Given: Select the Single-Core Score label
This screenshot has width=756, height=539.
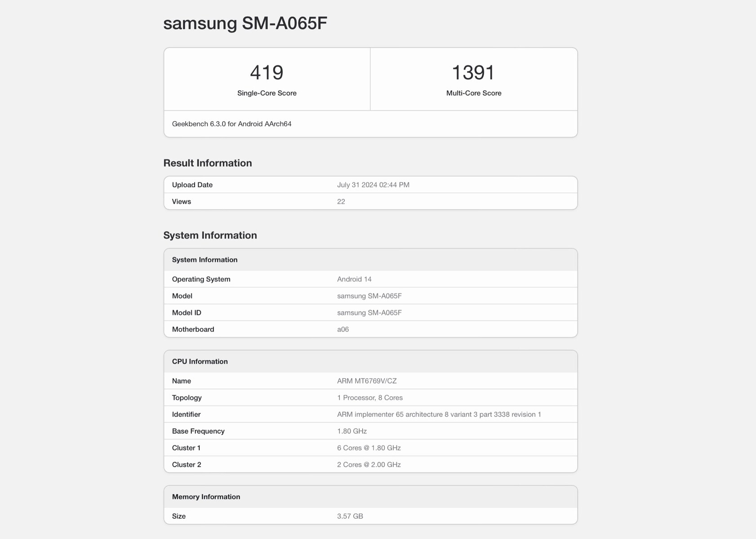Looking at the screenshot, I should pyautogui.click(x=267, y=93).
